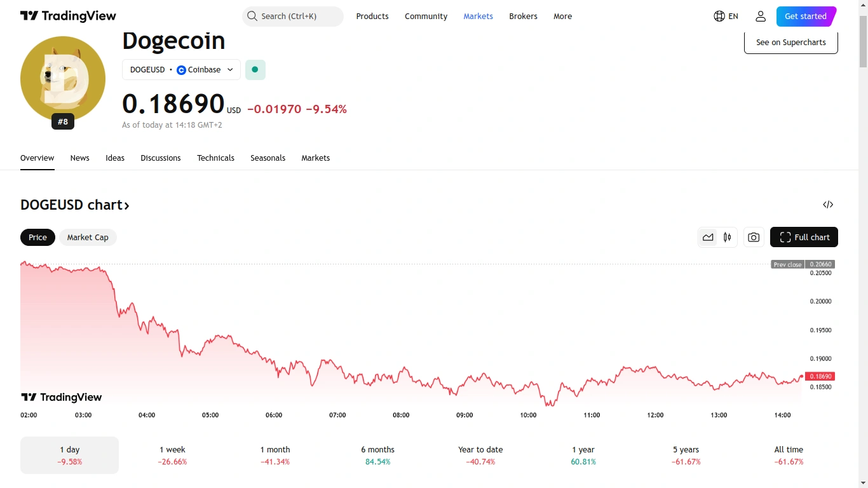Select the Price chart toggle
The height and width of the screenshot is (488, 868).
click(x=37, y=238)
